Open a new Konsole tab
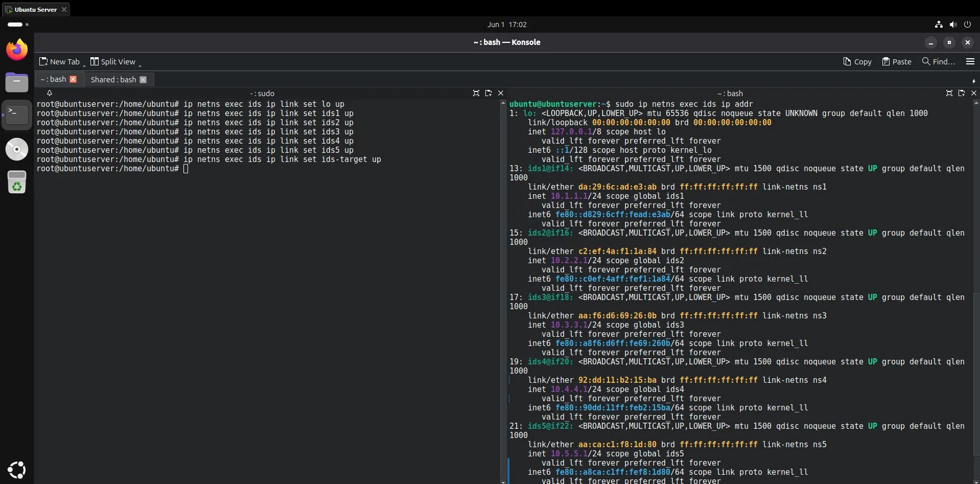The width and height of the screenshot is (980, 484). (x=59, y=61)
